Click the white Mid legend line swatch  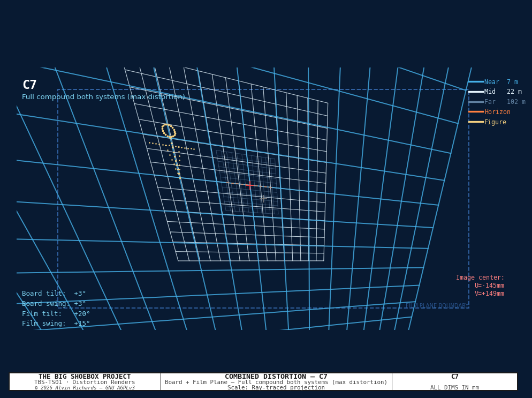click(476, 92)
